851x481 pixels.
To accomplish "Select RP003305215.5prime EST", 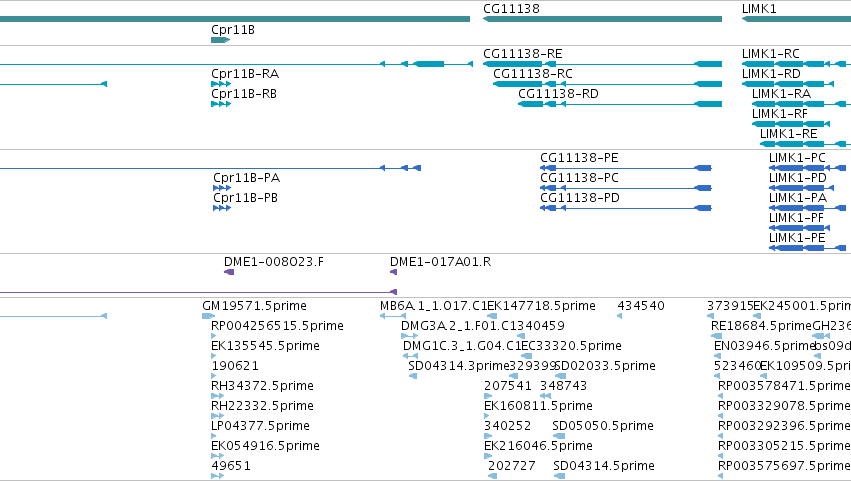I will tap(720, 456).
